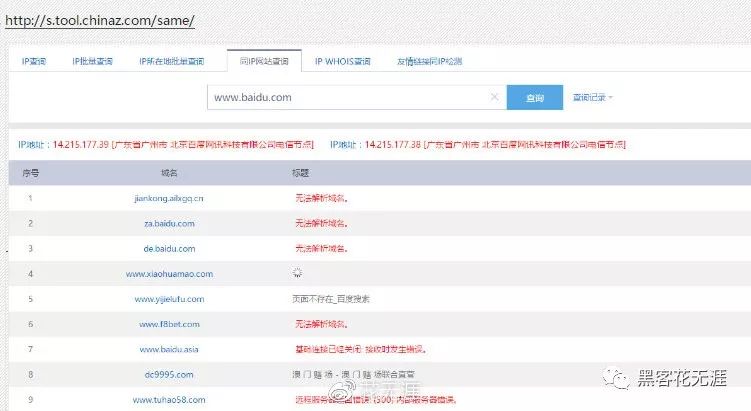The width and height of the screenshot is (751, 411).
Task: Select the 无法解析域名 text in the www.f8bet.com row
Action: coord(321,324)
